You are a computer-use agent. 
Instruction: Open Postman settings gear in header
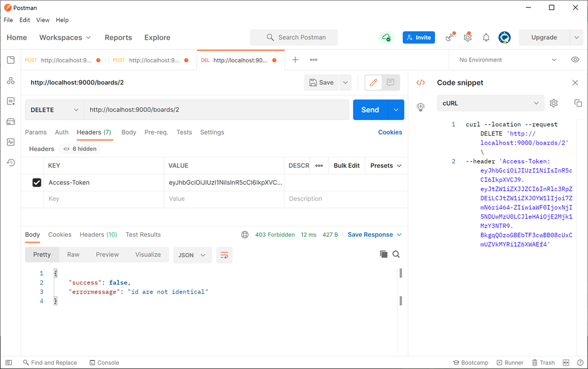coord(468,37)
